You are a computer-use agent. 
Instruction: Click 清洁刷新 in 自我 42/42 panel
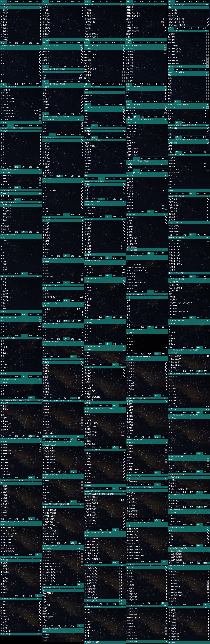147,40
